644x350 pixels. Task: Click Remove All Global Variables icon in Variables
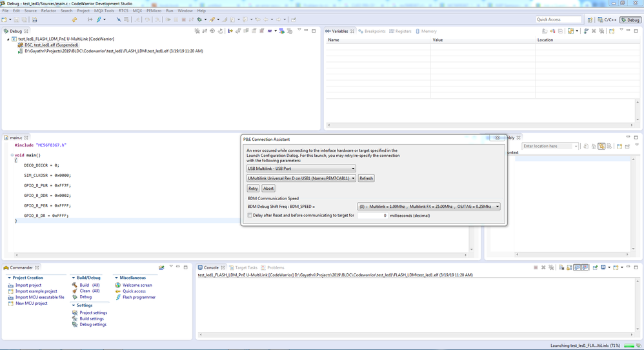[601, 31]
